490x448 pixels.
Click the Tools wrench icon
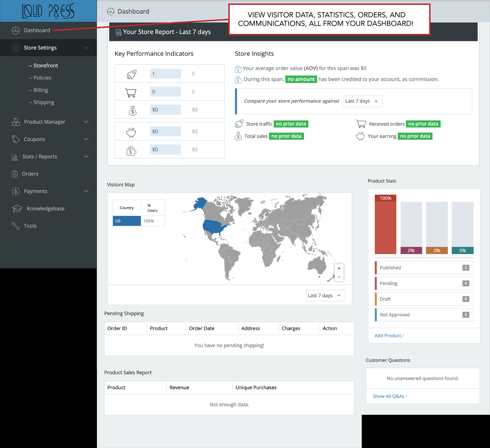(x=15, y=226)
